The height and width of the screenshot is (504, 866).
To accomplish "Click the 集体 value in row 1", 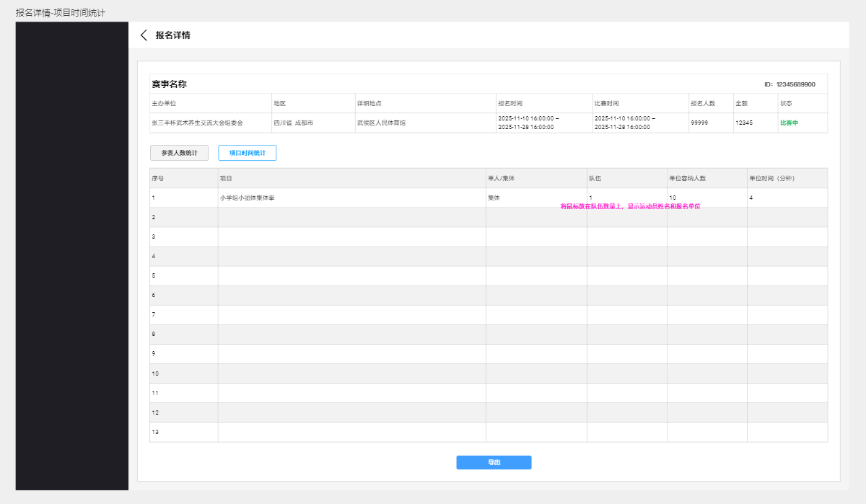I will pyautogui.click(x=494, y=198).
